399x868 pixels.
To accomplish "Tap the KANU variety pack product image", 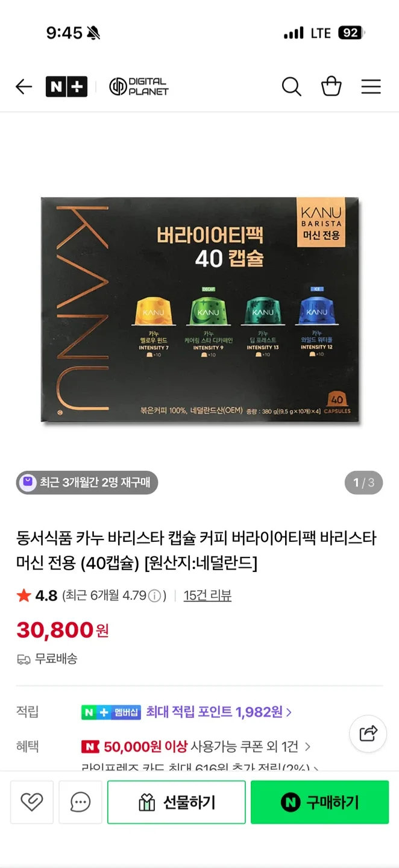I will [199, 309].
